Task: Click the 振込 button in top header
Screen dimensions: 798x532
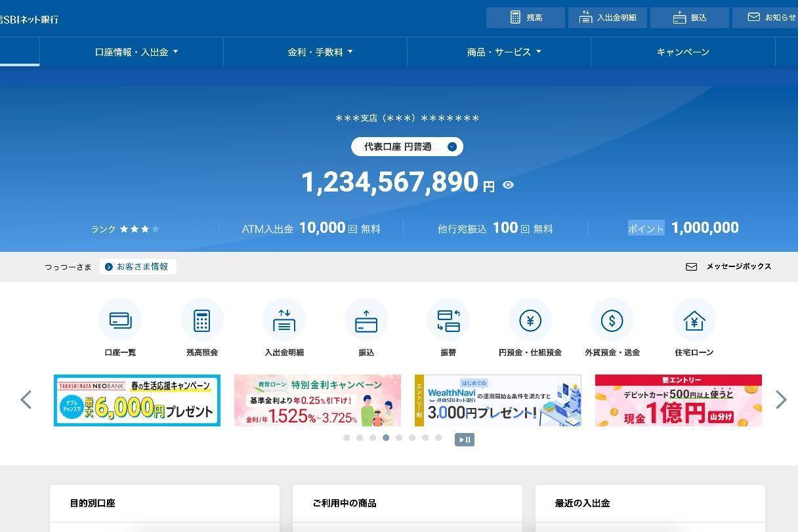Action: point(690,18)
